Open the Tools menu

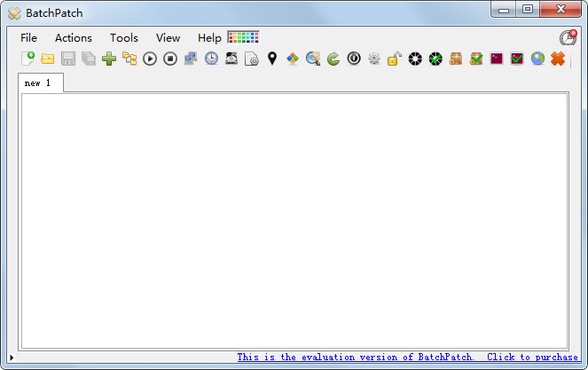click(124, 38)
